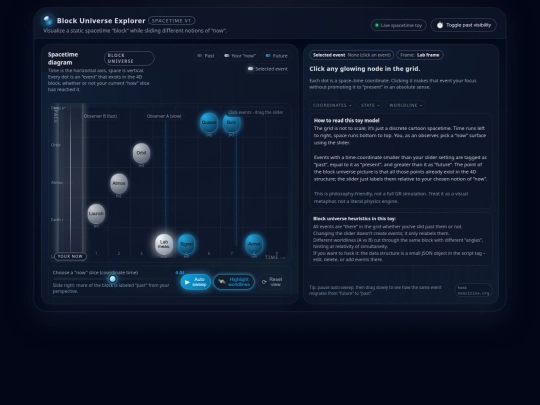Click the 'Click any glowing node in the grid.' heading
The height and width of the screenshot is (405, 540).
point(365,69)
